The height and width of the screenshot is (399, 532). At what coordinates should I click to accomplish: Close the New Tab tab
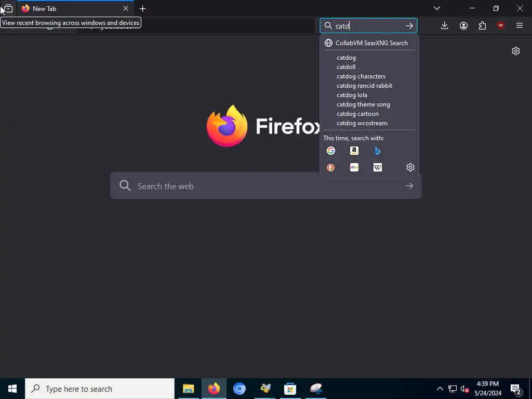(x=126, y=8)
